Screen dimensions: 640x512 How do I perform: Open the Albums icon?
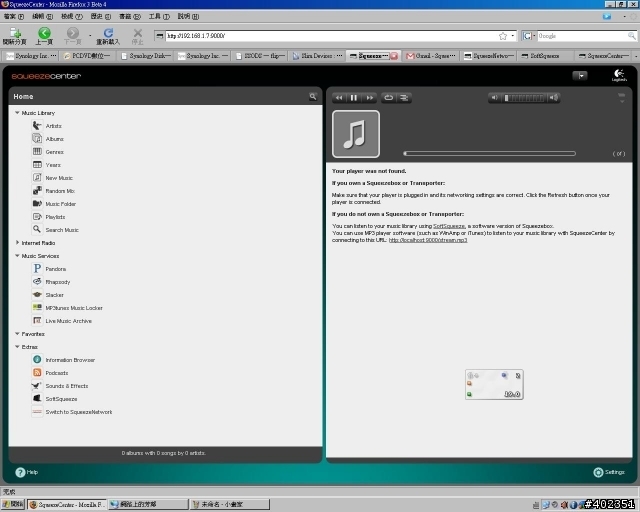click(37, 139)
